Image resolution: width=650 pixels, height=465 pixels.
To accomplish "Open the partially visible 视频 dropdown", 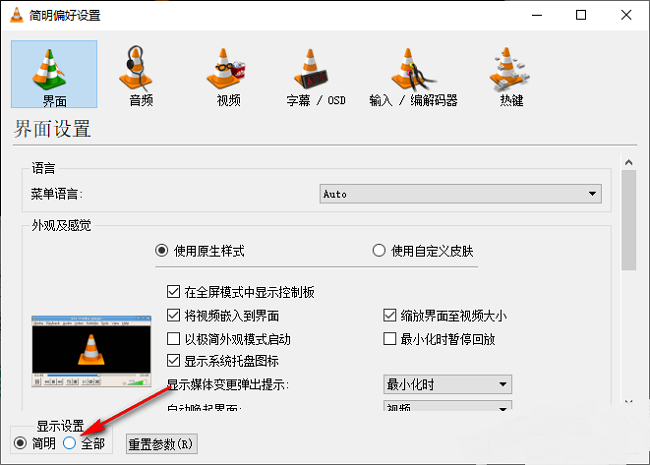I will (x=448, y=406).
